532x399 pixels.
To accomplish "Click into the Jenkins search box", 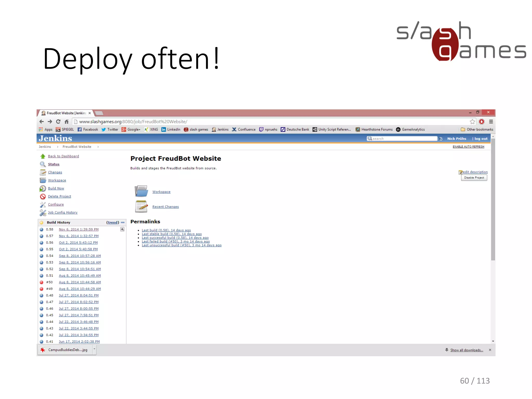I will 402,139.
